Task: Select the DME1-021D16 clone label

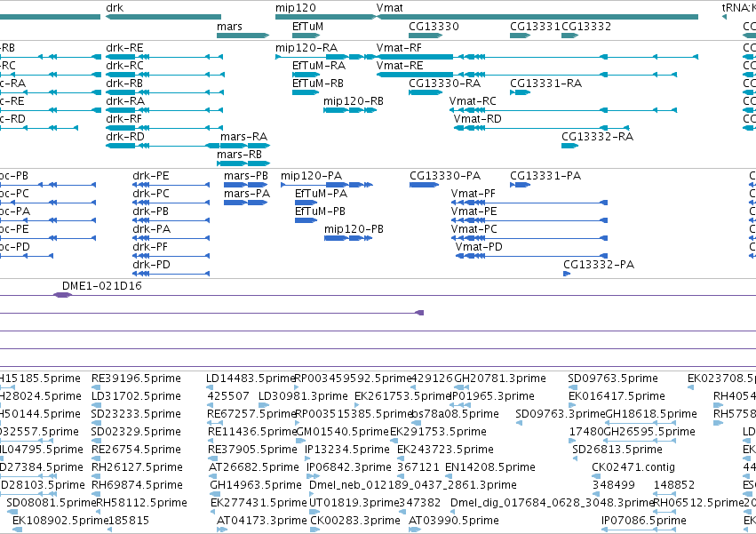Action: [102, 286]
